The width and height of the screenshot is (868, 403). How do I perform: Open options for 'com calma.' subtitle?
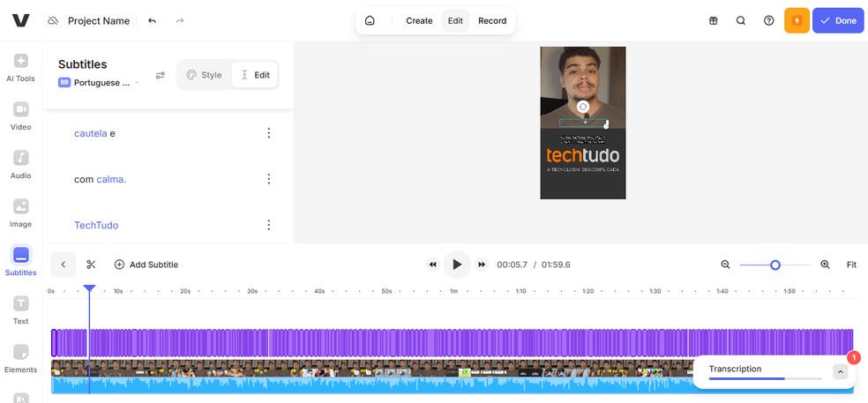pyautogui.click(x=268, y=179)
